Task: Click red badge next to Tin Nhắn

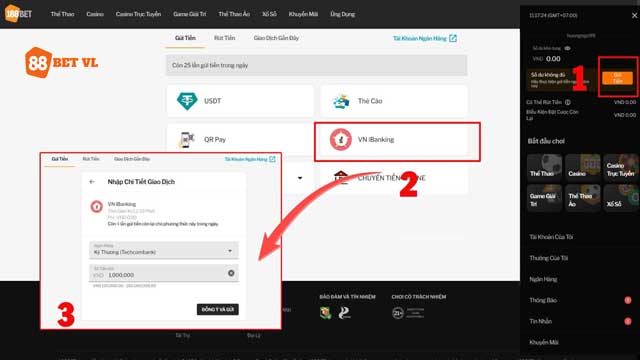Action: [x=628, y=321]
